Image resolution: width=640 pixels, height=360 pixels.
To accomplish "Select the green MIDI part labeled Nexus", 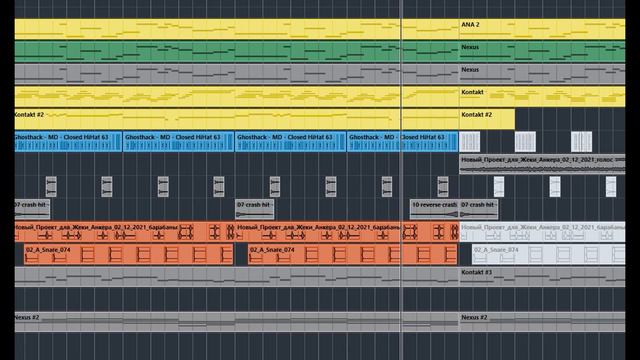I will 542,52.
